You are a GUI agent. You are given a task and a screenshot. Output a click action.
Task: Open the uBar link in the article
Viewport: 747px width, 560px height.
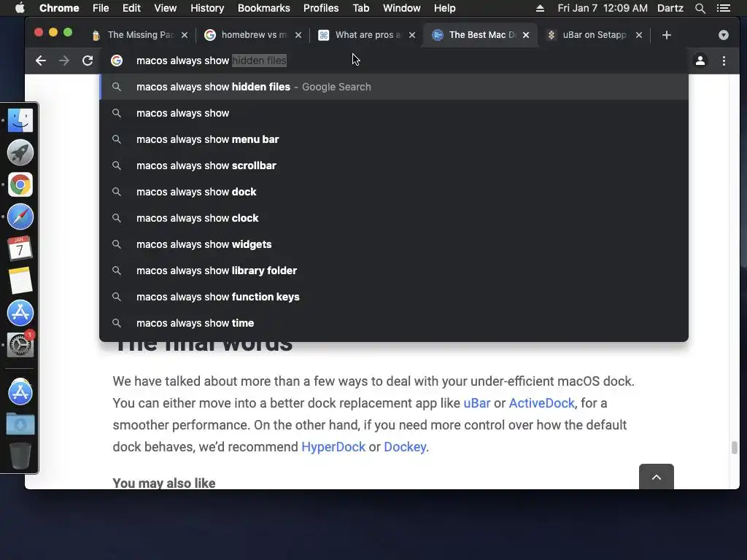point(477,402)
